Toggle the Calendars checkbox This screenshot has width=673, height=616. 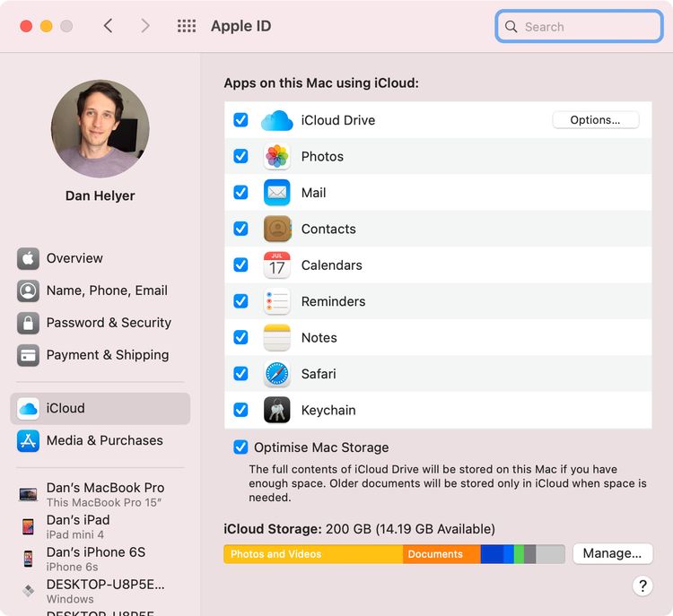[240, 265]
